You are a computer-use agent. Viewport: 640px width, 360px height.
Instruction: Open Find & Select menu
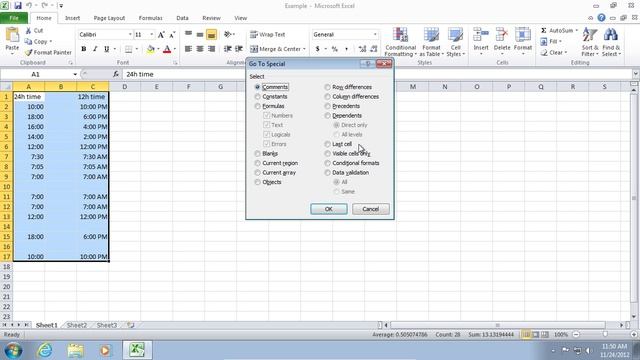(x=611, y=42)
